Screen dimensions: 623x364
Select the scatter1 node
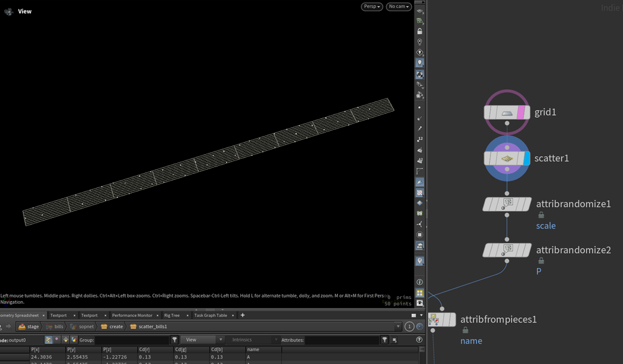(x=507, y=158)
